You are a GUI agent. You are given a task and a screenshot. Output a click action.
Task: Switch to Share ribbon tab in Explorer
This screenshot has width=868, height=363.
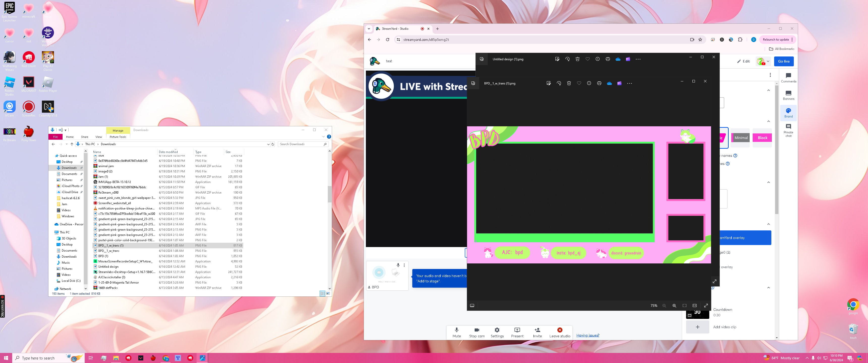(x=85, y=137)
